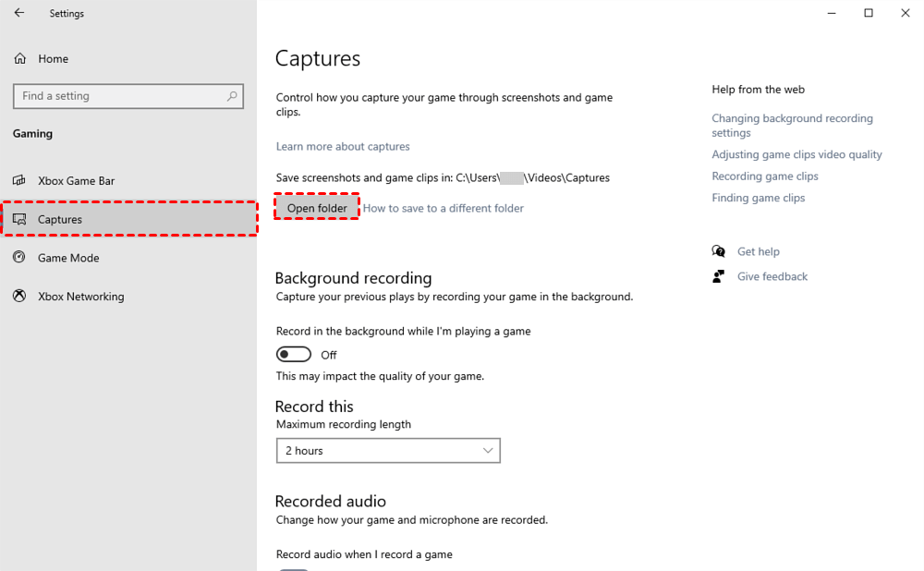The height and width of the screenshot is (571, 924).
Task: Open Adjusting game clips video quality link
Action: [x=796, y=154]
